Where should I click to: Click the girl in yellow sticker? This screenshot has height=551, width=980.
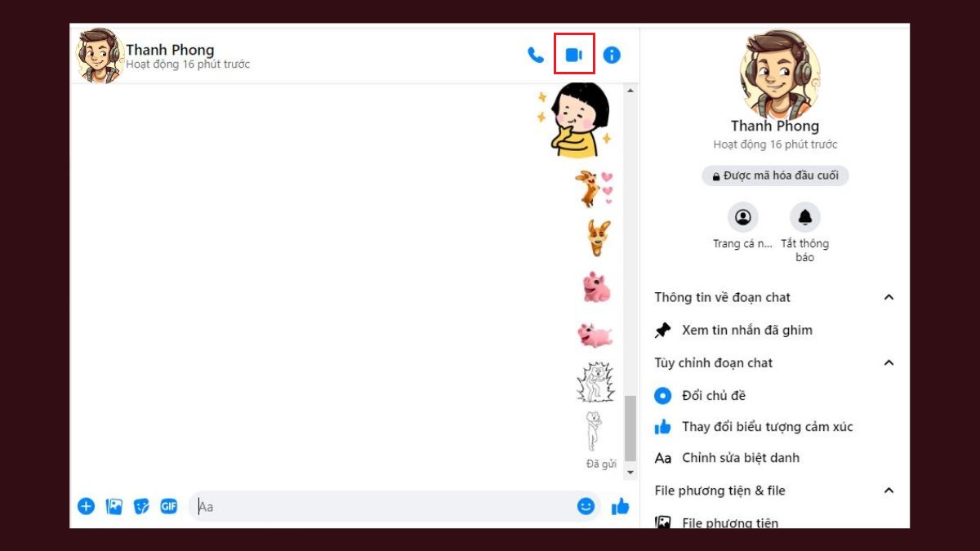pyautogui.click(x=576, y=120)
